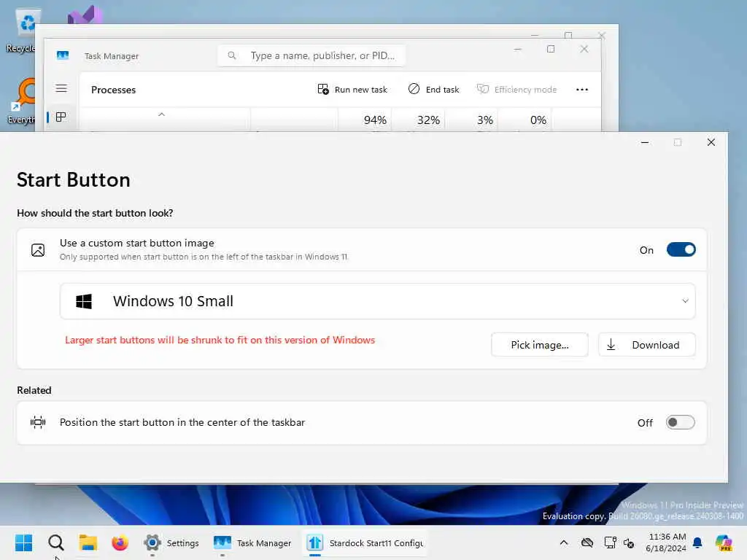Expand hidden system tray icons chevron
Viewport: 747px width, 560px height.
564,542
